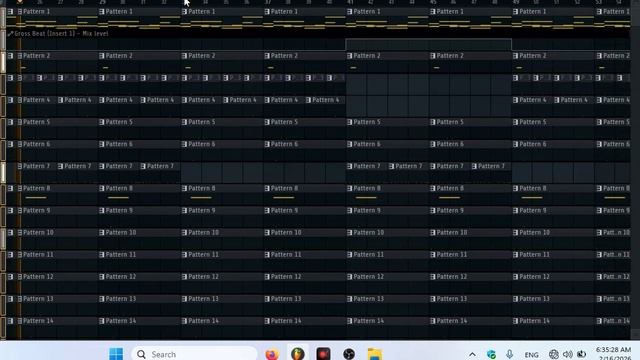The height and width of the screenshot is (360, 640).
Task: Open the red screen recorder taskbar icon
Action: (x=323, y=353)
